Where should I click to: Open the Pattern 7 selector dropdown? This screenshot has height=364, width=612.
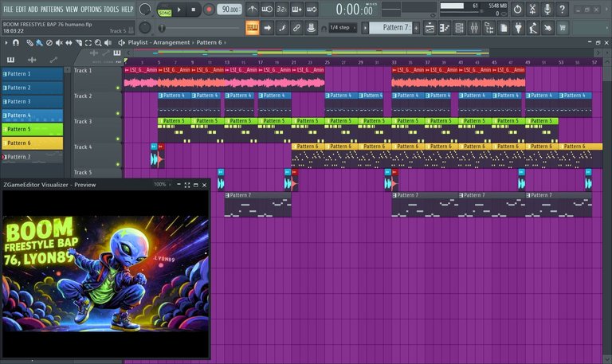tap(390, 27)
